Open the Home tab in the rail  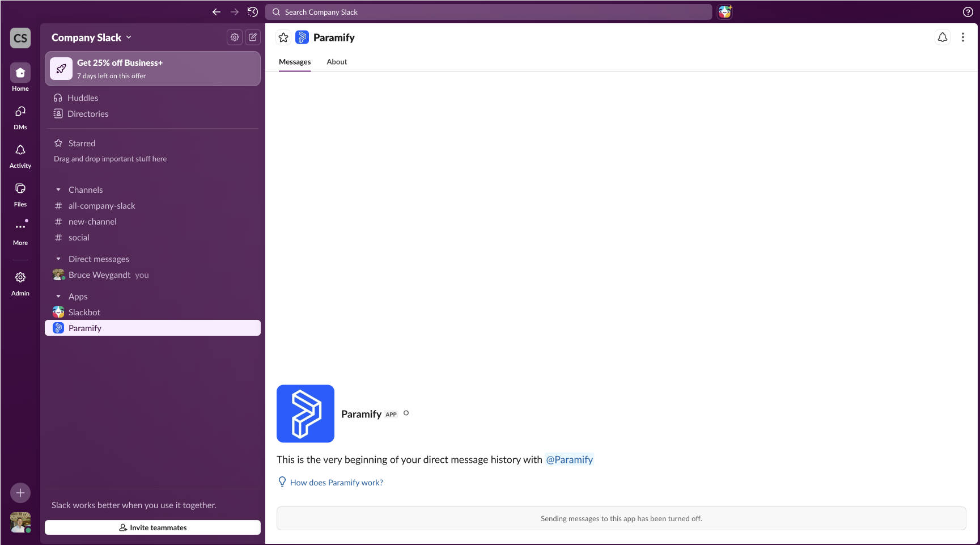click(x=20, y=78)
